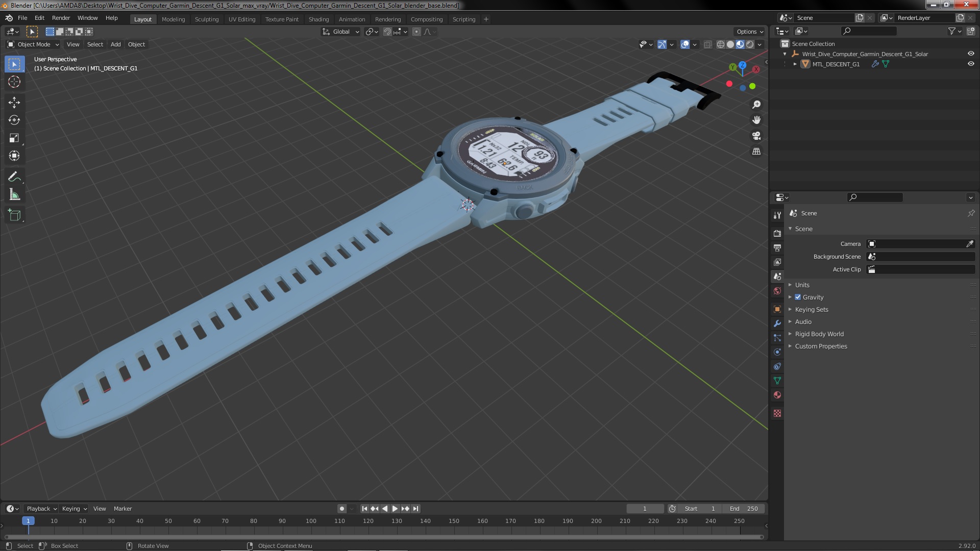
Task: Toggle X-ray display mode
Action: click(707, 44)
